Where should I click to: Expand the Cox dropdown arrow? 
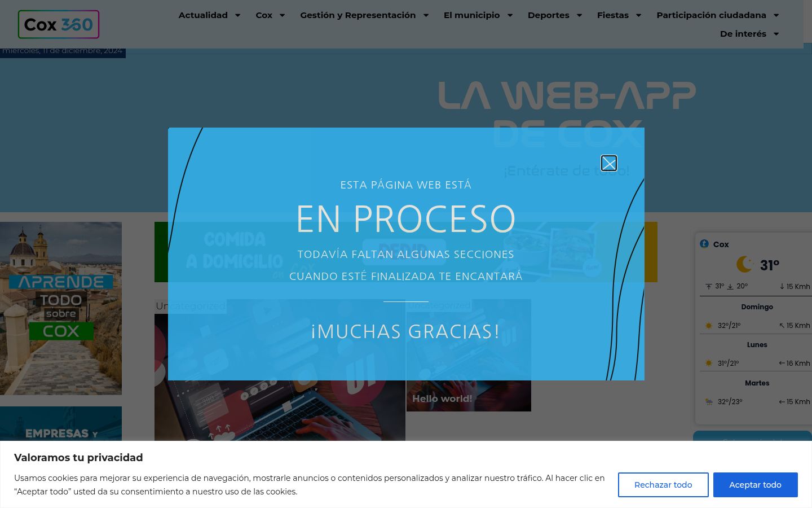tap(282, 15)
